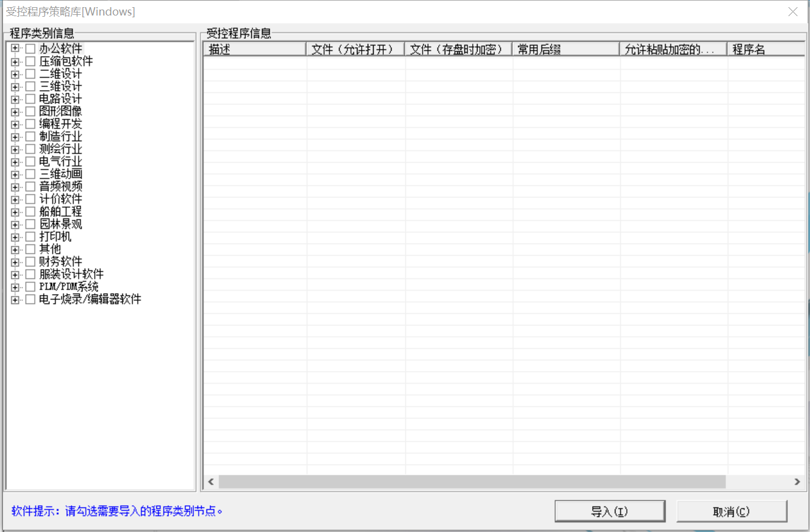The image size is (810, 532).
Task: Check the PLM/PDM系统 box
Action: point(30,287)
